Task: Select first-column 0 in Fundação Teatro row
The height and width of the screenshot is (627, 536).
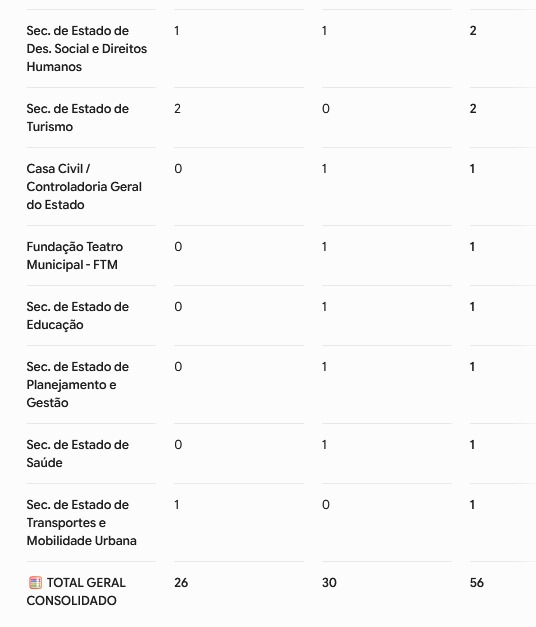Action: (x=178, y=247)
